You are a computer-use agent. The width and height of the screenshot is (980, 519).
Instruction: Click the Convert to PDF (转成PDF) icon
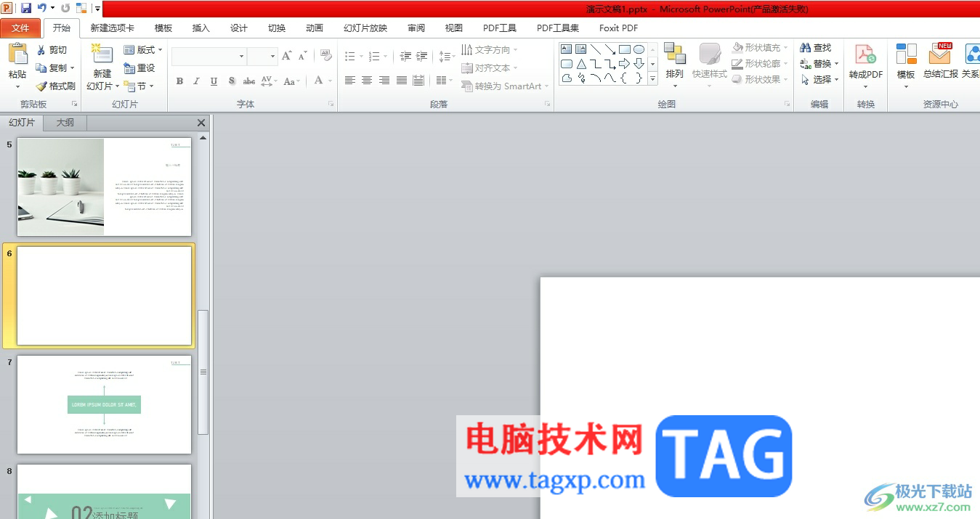865,55
